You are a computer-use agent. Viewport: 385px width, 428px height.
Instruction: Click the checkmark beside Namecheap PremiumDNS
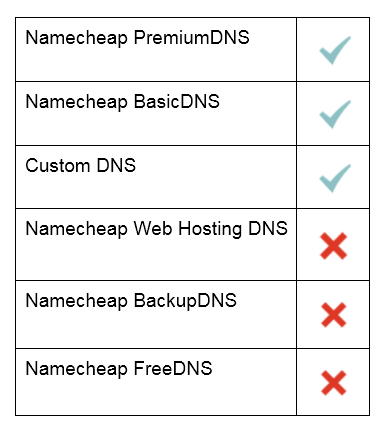[335, 50]
